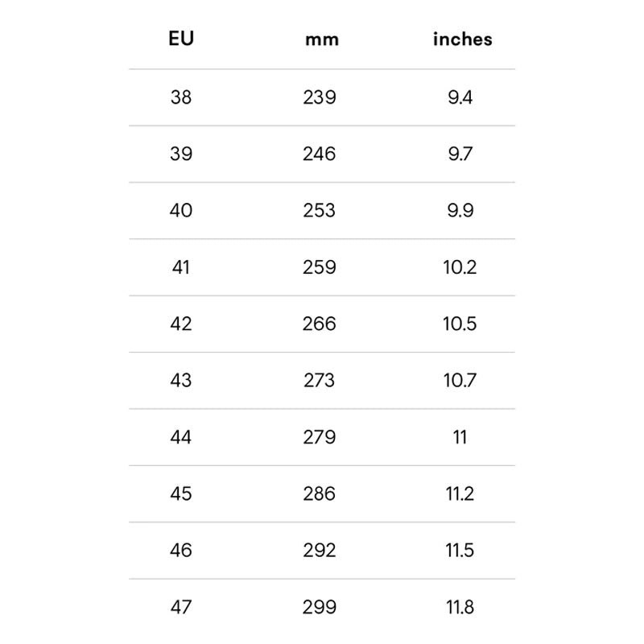Select EU size 42 cell
This screenshot has width=644, height=644.
tap(181, 324)
